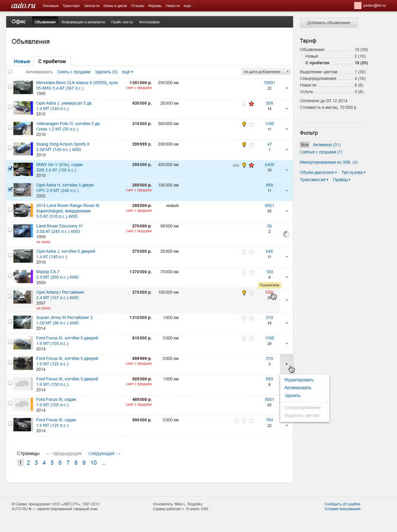The height and width of the screenshot is (532, 397).
Task: Uncheck the BMW 3er V listing checkbox
Action: [10, 169]
